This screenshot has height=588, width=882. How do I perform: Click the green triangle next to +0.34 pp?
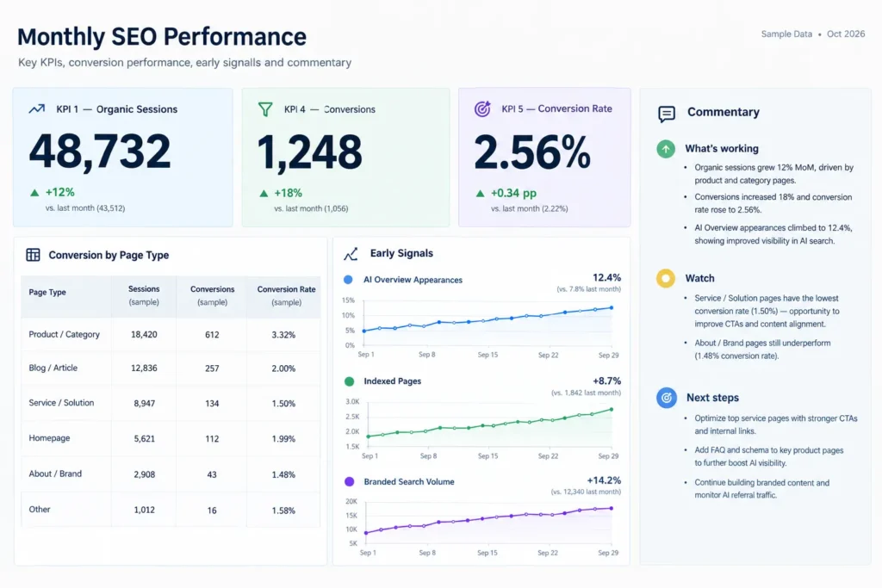coord(480,194)
